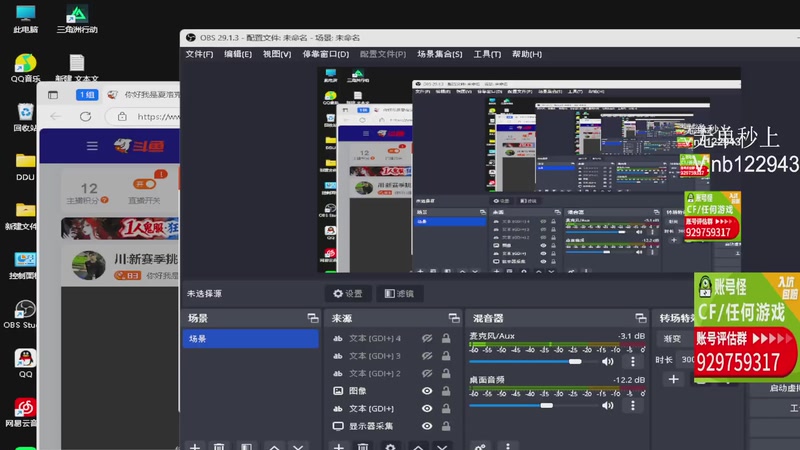
Task: Mute the 麦克风/Aux channel
Action: [607, 362]
